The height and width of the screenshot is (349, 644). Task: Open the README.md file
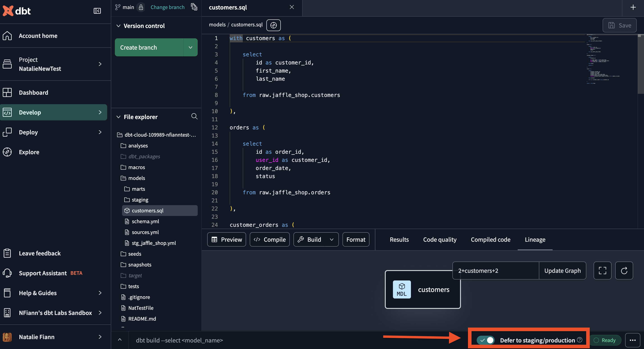[138, 319]
